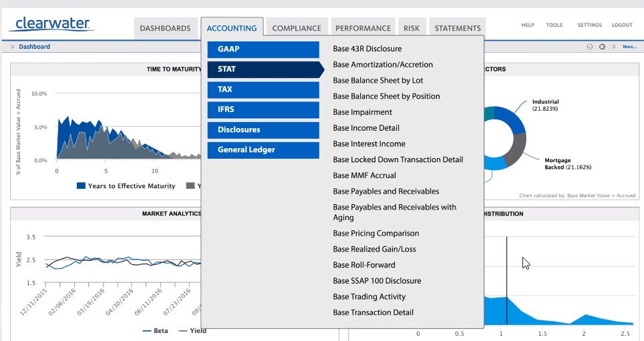Select Base MMF Accrual
644x341 pixels.
[364, 176]
